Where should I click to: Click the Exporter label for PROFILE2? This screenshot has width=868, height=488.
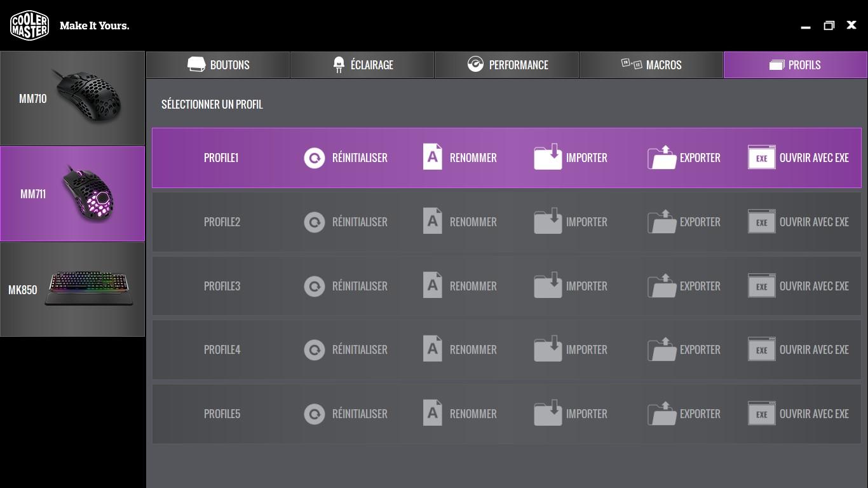[x=700, y=222]
